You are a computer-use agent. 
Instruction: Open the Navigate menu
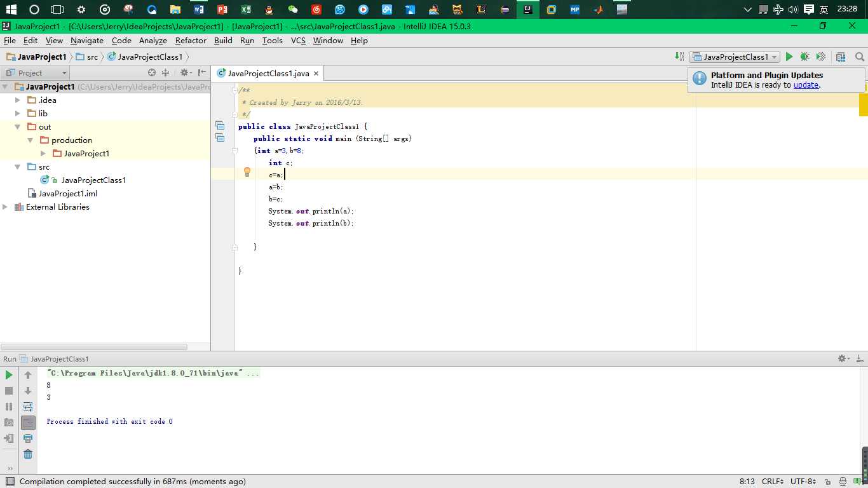86,40
